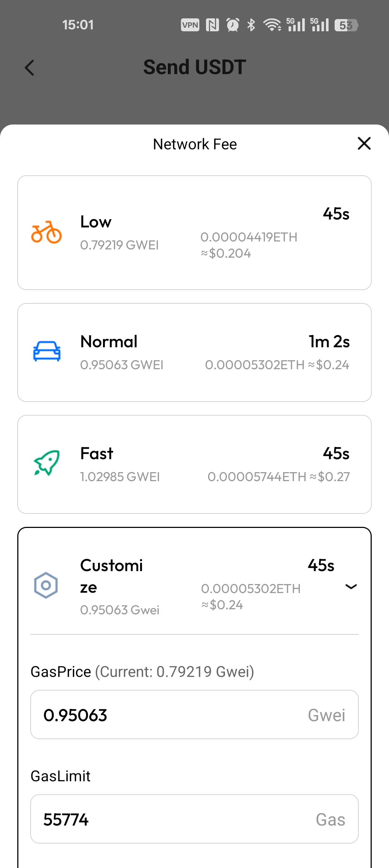Tap the Customize option title
The width and height of the screenshot is (389, 868).
click(x=111, y=576)
